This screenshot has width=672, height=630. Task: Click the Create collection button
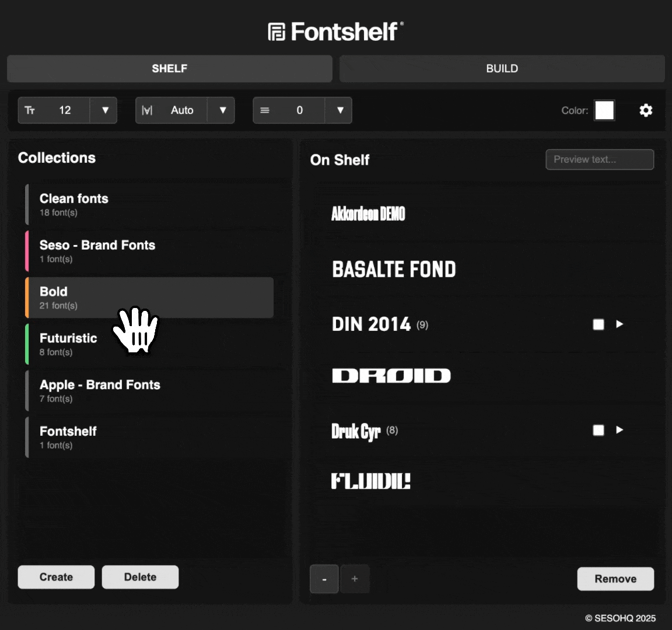(56, 577)
